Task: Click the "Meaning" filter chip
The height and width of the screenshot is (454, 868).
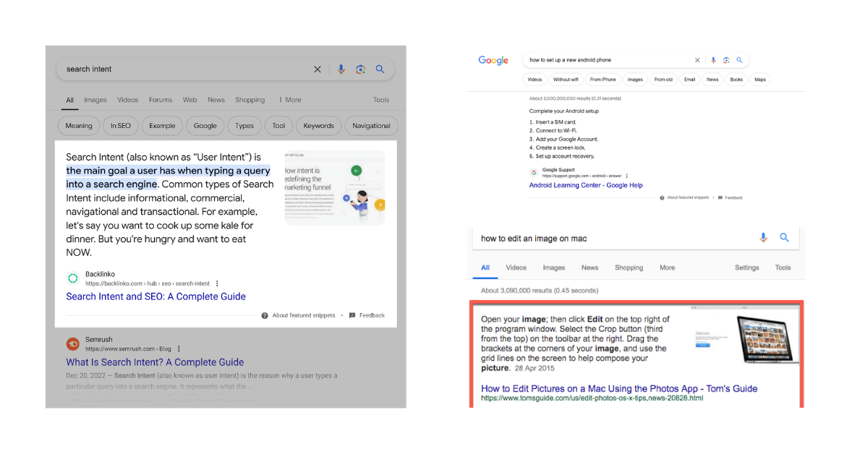Action: coord(79,126)
